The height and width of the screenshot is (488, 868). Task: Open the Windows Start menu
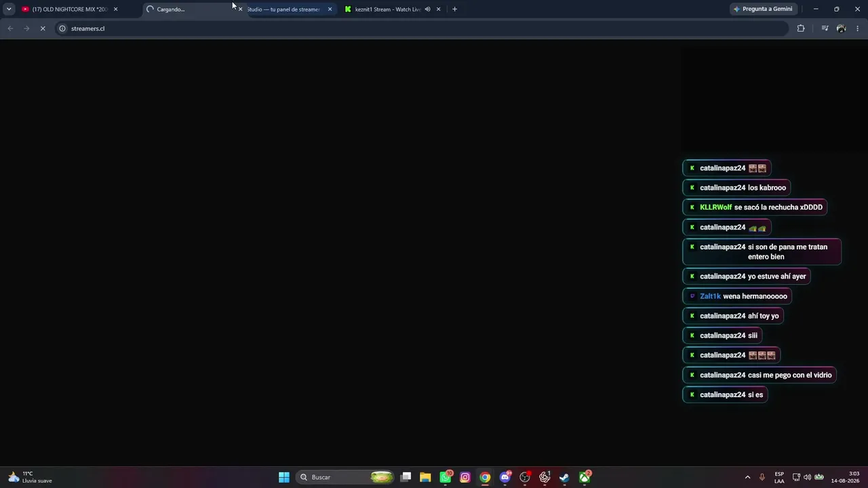pos(284,477)
